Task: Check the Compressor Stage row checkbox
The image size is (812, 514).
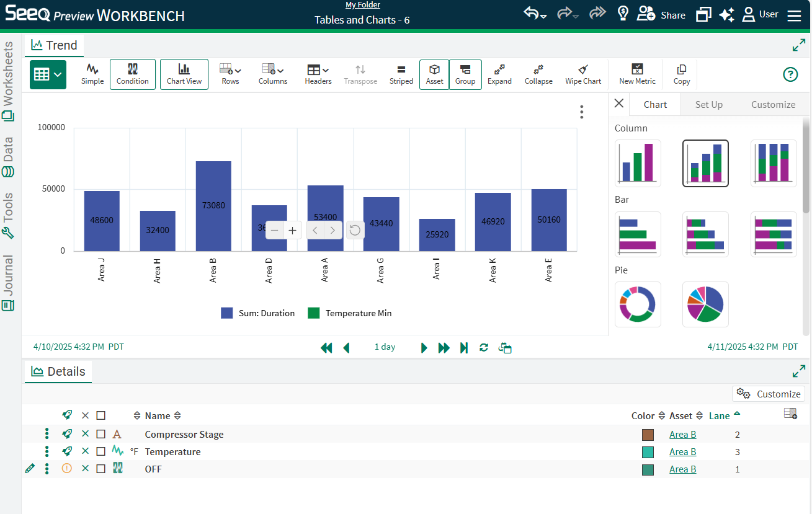Action: pyautogui.click(x=101, y=435)
